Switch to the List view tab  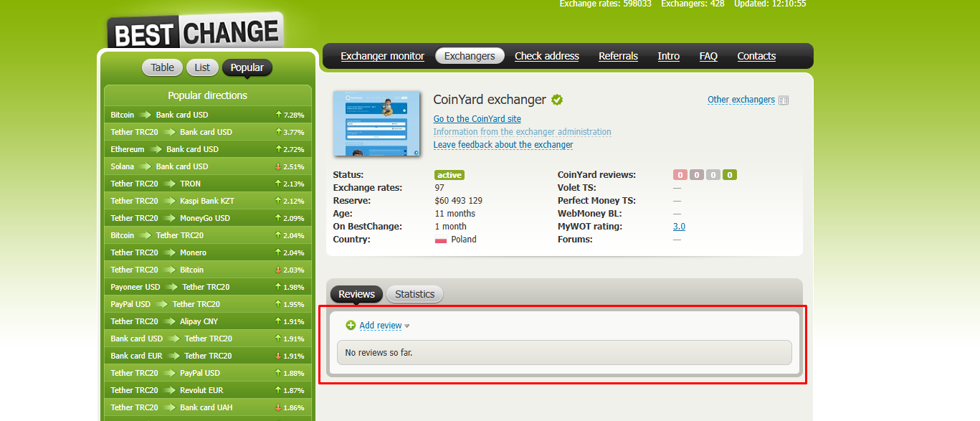pos(203,67)
